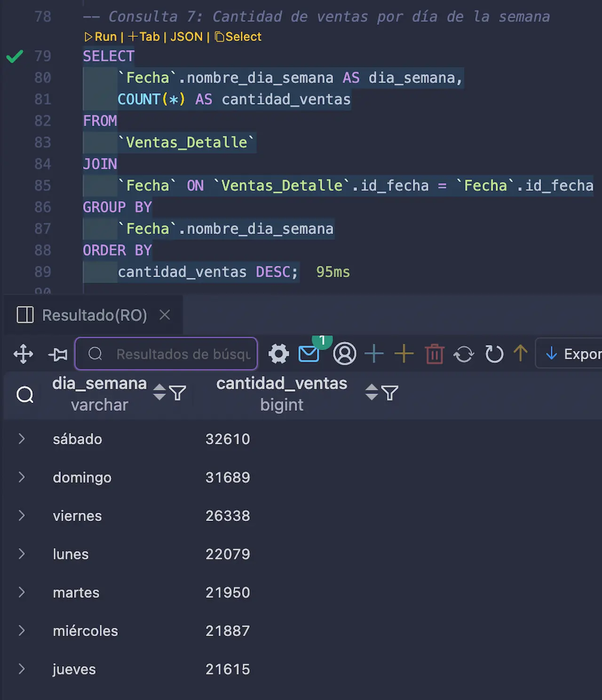Click the circular sync arrows icon

click(464, 354)
